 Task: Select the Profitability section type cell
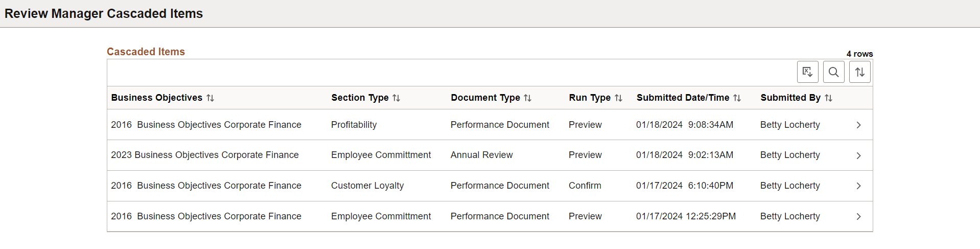354,125
